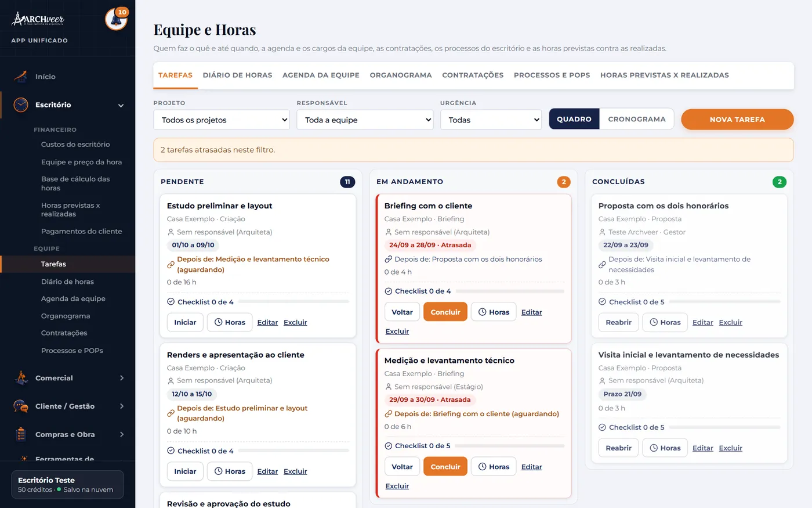This screenshot has height=508, width=812.
Task: Open Horas on the Proposta com os dois honorários card
Action: (x=665, y=322)
